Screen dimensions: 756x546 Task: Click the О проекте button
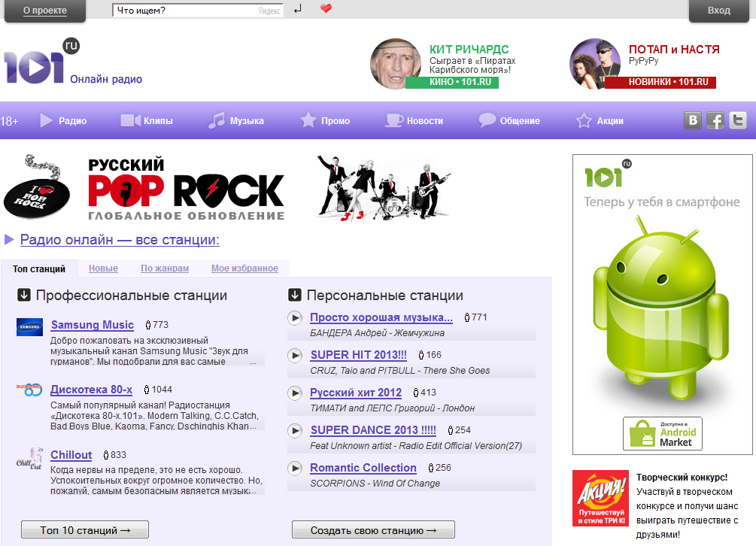coord(45,11)
